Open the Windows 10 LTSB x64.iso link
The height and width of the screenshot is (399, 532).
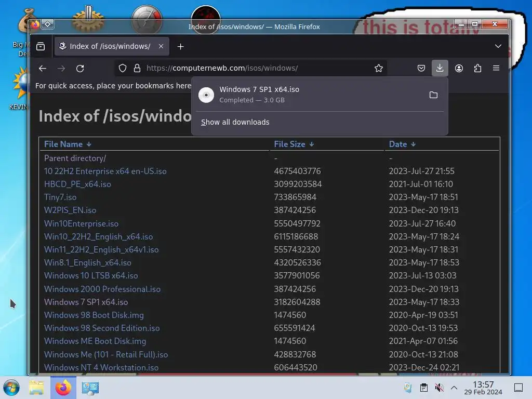(91, 275)
